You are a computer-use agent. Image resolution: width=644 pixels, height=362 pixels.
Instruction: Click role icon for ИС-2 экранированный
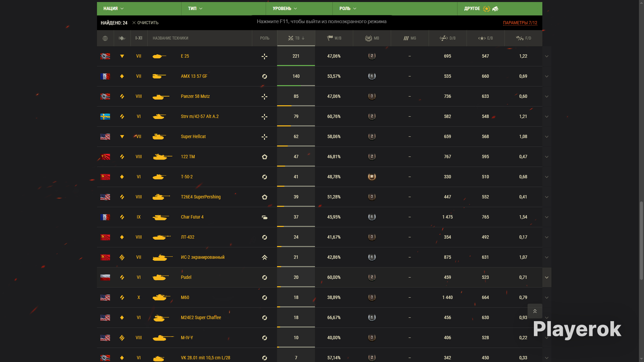[x=264, y=257]
